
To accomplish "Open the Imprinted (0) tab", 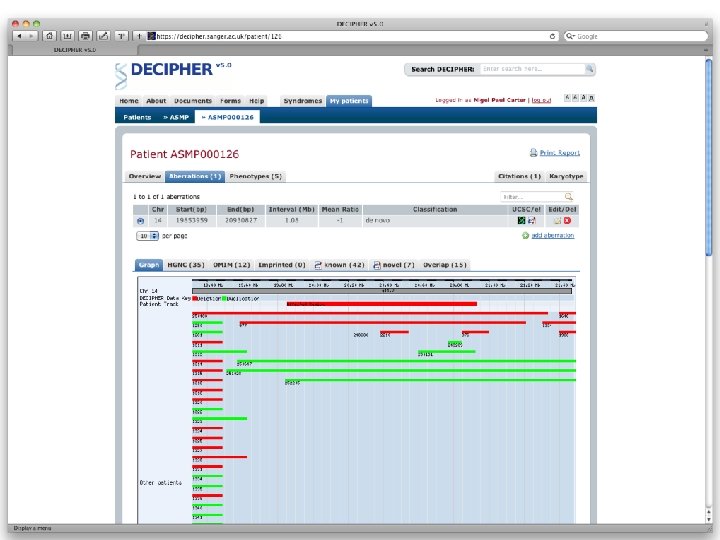I will click(281, 265).
